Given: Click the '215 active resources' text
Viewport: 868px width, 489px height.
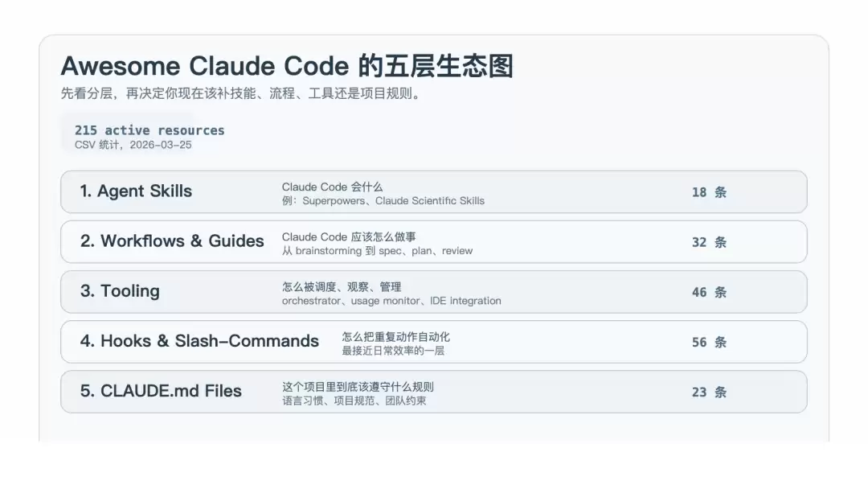Looking at the screenshot, I should (149, 130).
